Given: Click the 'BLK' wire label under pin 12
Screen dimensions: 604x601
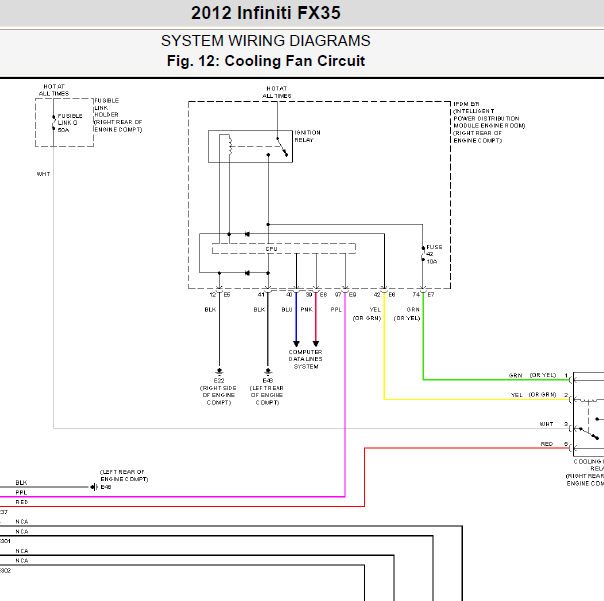Looking at the screenshot, I should coord(210,309).
